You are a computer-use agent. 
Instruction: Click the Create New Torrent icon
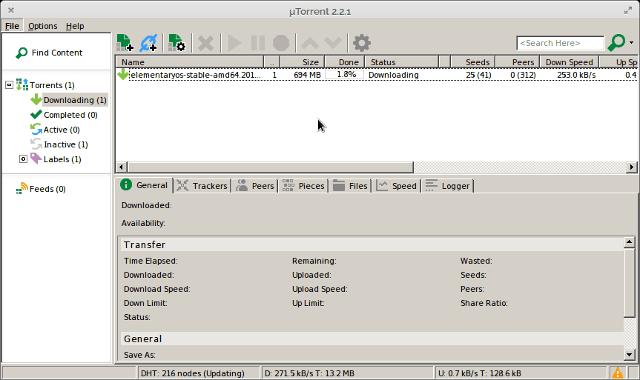(176, 42)
